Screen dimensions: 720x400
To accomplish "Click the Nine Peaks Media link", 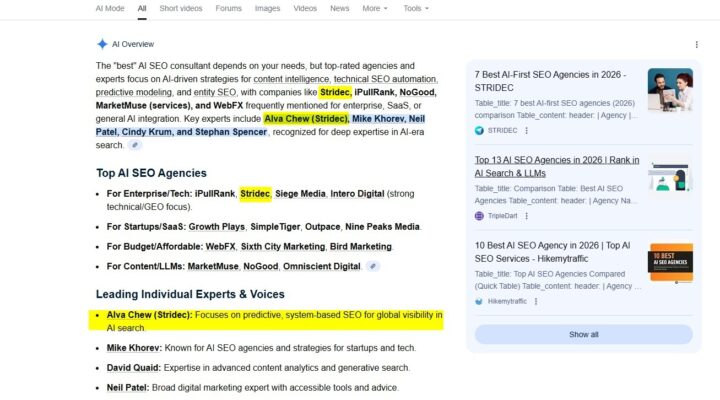I will (x=382, y=227).
